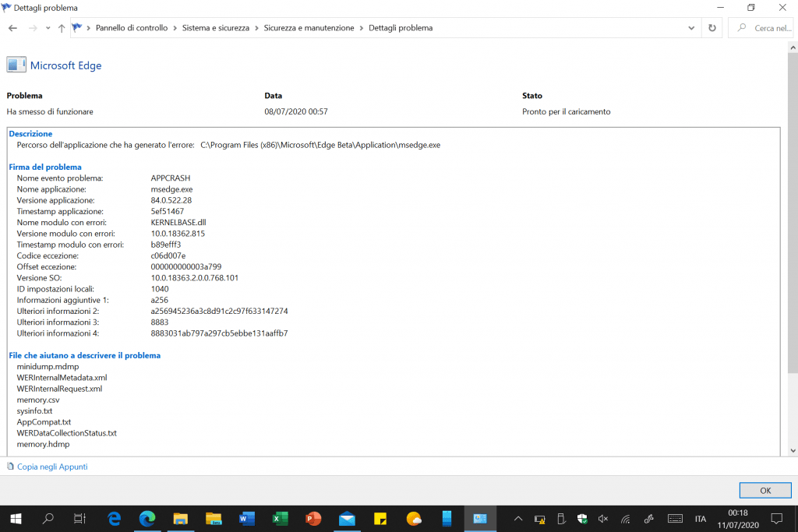Screen dimensions: 798x532
Task: Open the new Edge browser taskbar icon
Action: 147,519
